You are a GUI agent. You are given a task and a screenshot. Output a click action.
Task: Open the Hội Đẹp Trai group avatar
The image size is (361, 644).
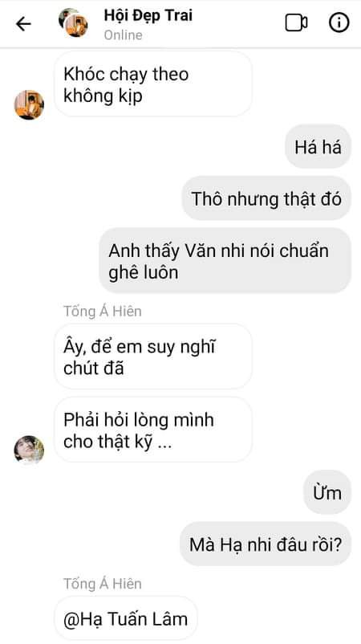pos(73,22)
